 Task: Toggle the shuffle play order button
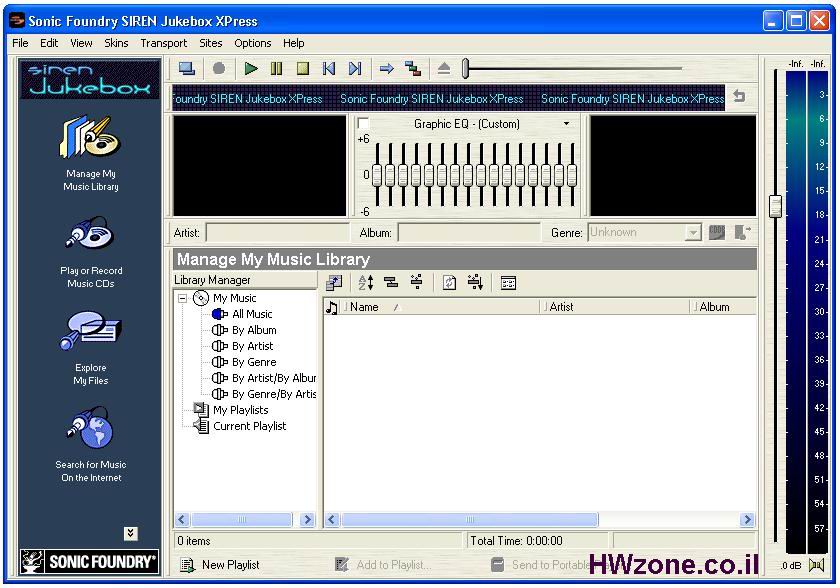[412, 69]
